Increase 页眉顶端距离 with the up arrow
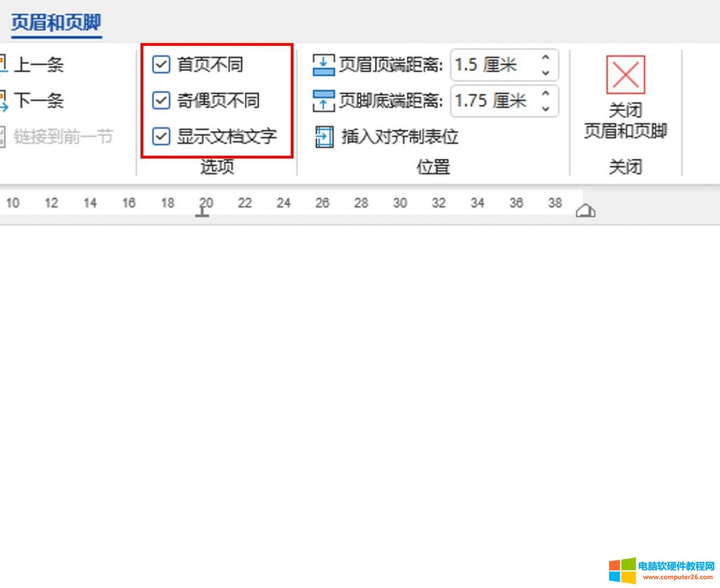 click(546, 57)
